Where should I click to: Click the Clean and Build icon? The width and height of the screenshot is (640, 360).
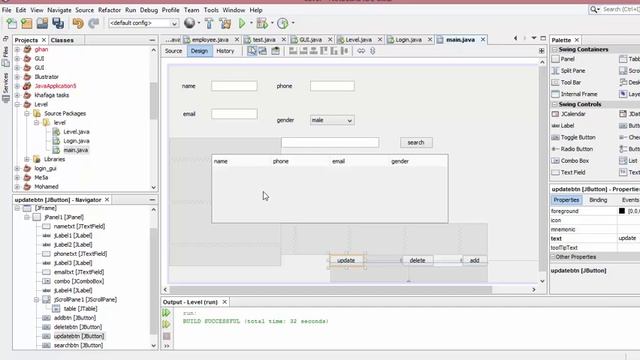225,23
